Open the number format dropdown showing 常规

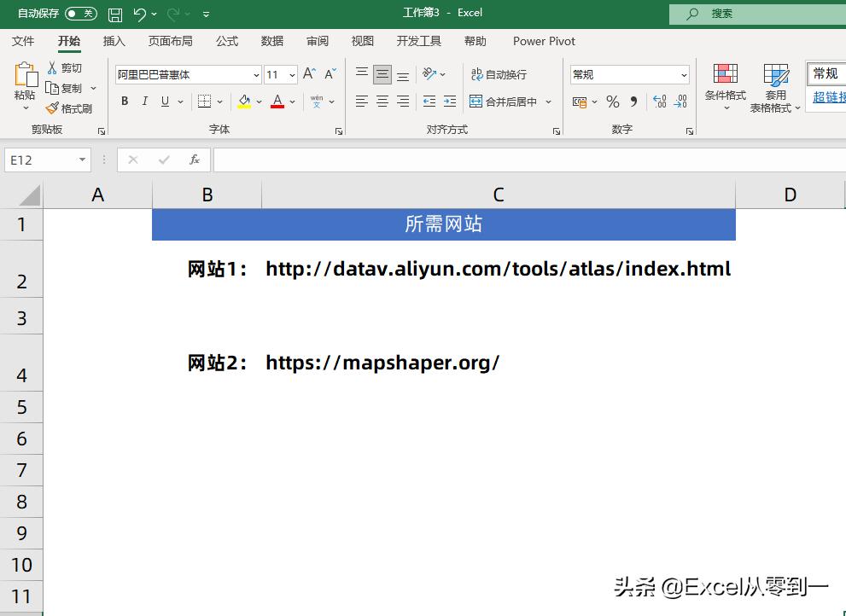tap(685, 74)
